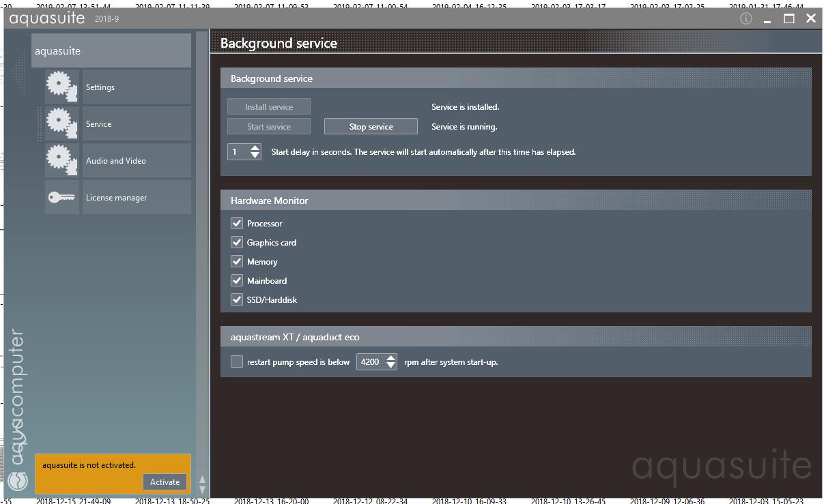Open Audio and Video menu entry
The height and width of the screenshot is (504, 826).
click(x=137, y=160)
